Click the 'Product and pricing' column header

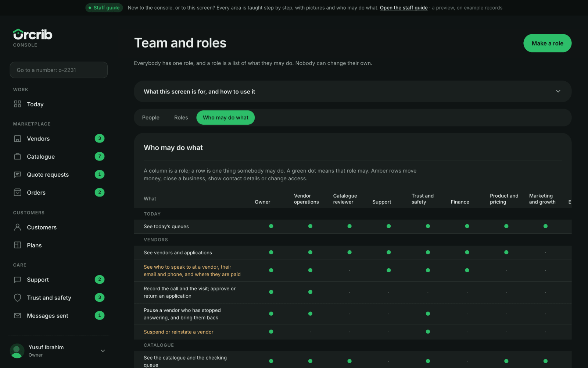504,199
